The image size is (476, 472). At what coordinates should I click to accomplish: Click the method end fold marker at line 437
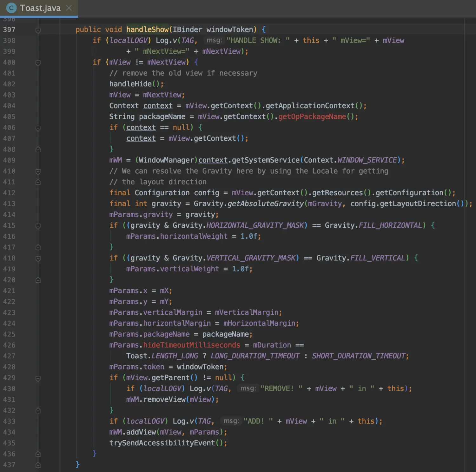coord(38,465)
